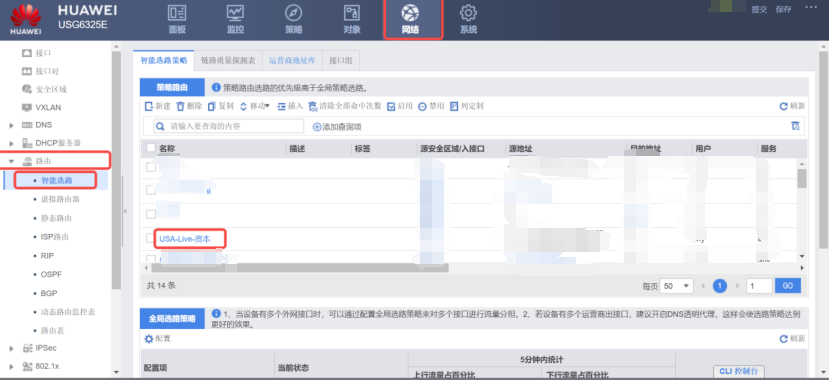The height and width of the screenshot is (380, 830).
Task: Open the 监控 monitoring icon
Action: pyautogui.click(x=235, y=13)
